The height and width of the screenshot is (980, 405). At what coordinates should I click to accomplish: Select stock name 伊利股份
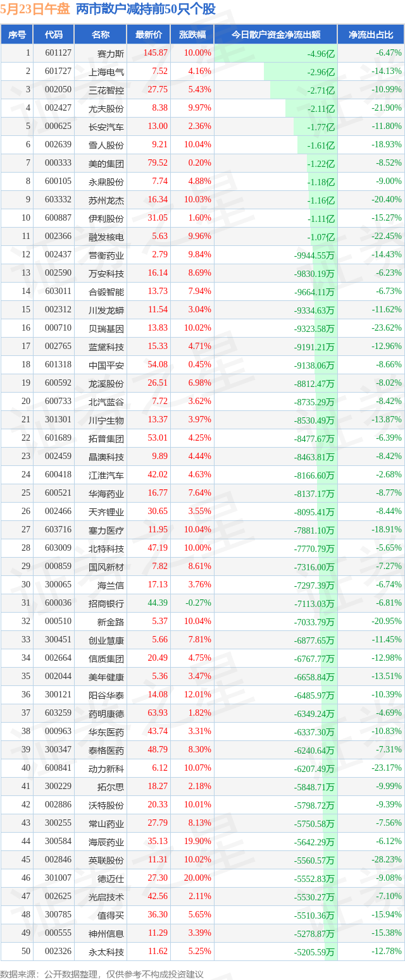tap(107, 218)
